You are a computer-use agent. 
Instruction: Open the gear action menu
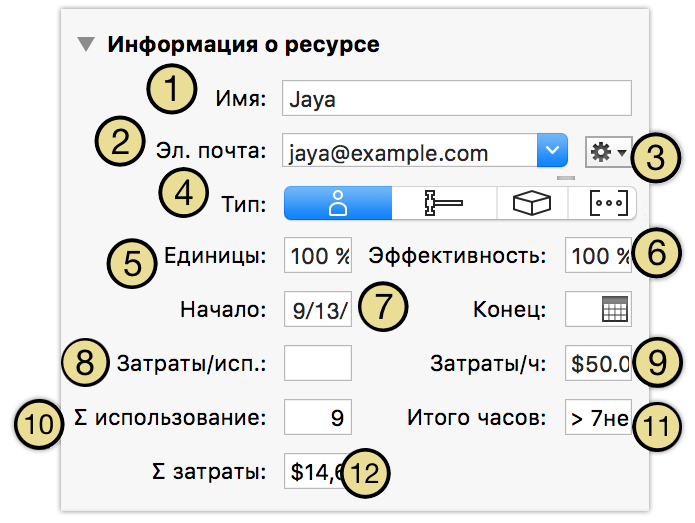(609, 152)
